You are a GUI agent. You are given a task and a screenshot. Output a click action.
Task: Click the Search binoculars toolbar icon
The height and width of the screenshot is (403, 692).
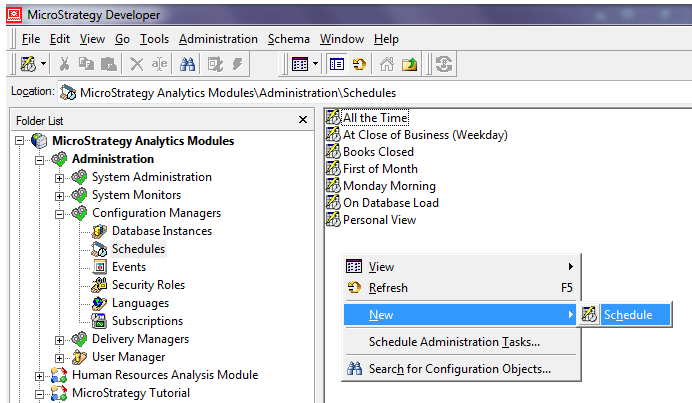(186, 64)
